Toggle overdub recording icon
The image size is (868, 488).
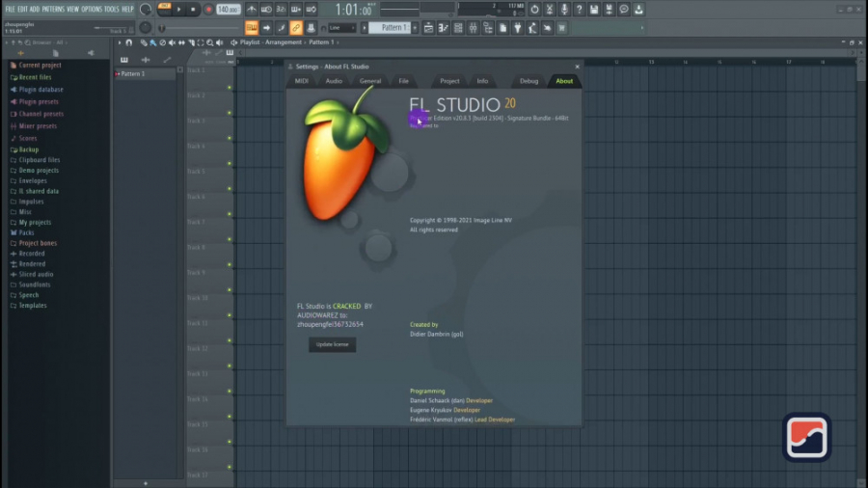point(296,10)
